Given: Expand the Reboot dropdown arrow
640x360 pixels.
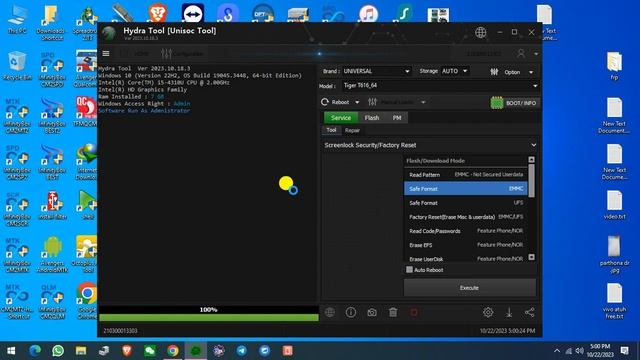Looking at the screenshot, I should click(357, 102).
